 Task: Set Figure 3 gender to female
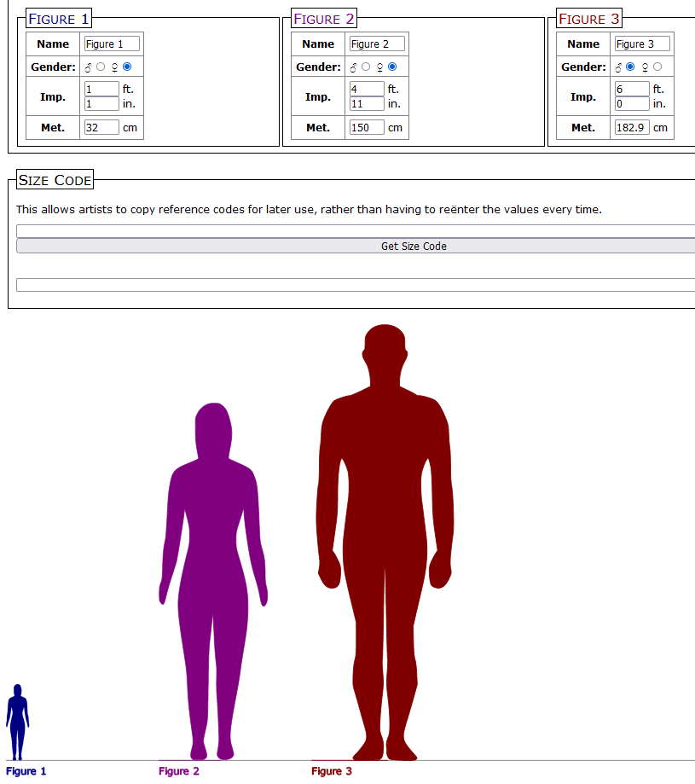click(x=657, y=67)
